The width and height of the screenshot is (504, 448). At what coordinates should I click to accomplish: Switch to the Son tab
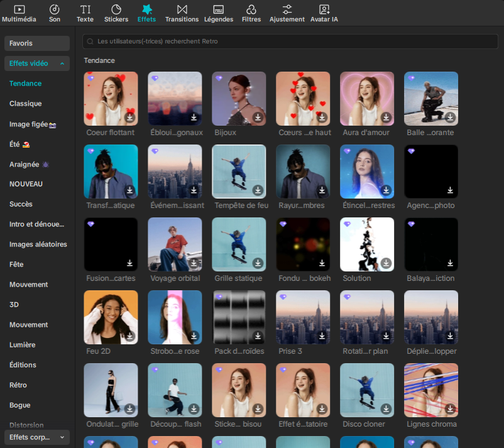(54, 13)
